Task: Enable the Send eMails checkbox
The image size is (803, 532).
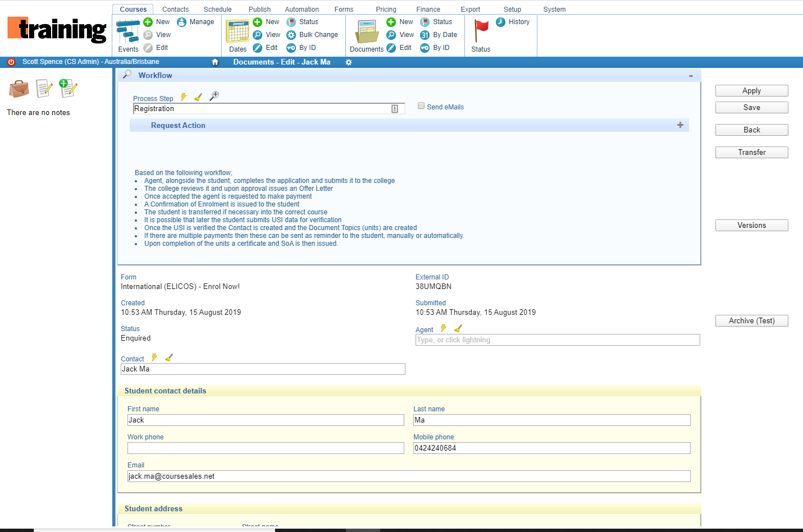Action: [x=421, y=106]
